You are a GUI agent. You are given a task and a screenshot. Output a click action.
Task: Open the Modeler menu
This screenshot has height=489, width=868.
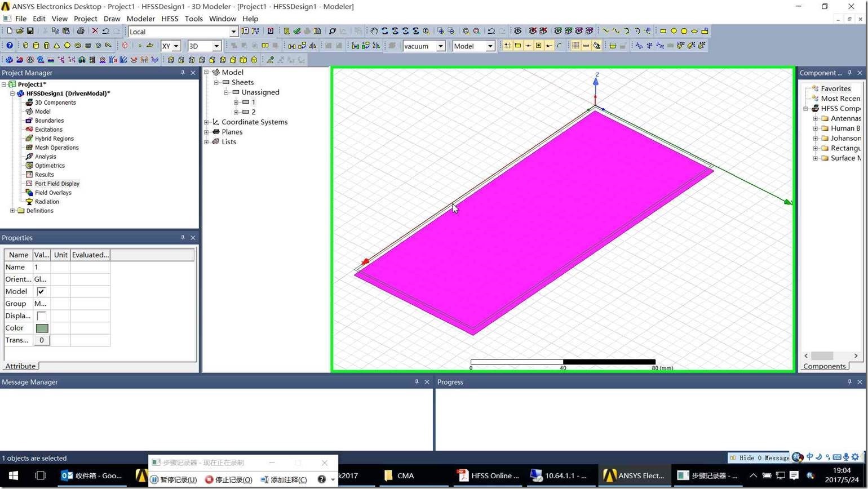coord(140,19)
